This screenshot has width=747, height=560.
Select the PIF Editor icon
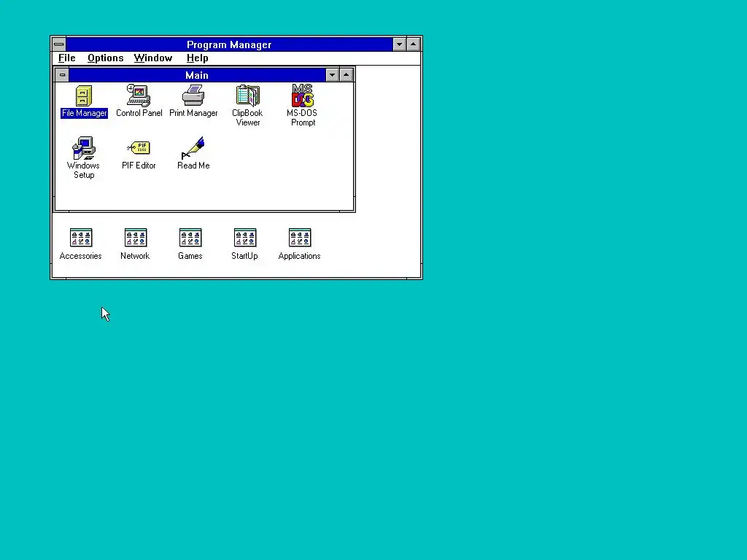(x=139, y=148)
